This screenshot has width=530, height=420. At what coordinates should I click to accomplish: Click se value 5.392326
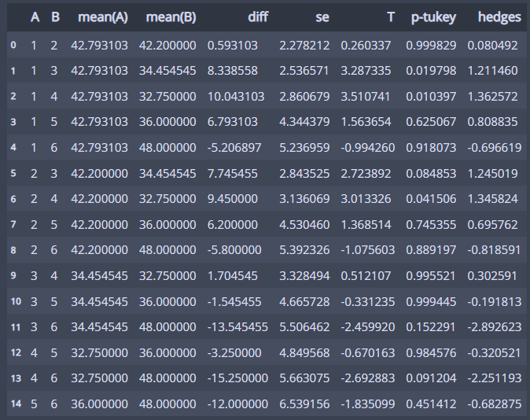[x=304, y=250]
